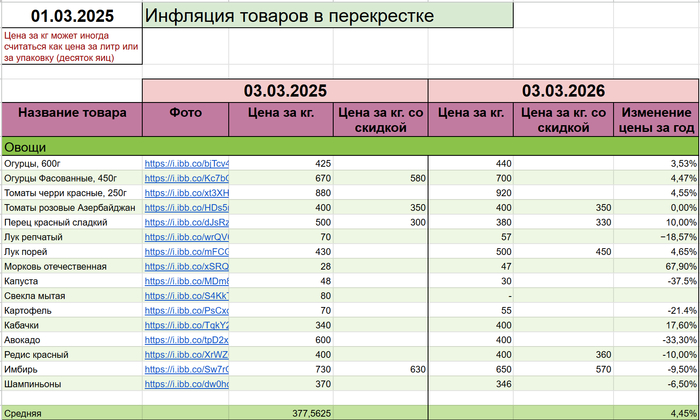The width and height of the screenshot is (700, 420).
Task: Select the average value cell 377,5625
Action: click(x=310, y=412)
